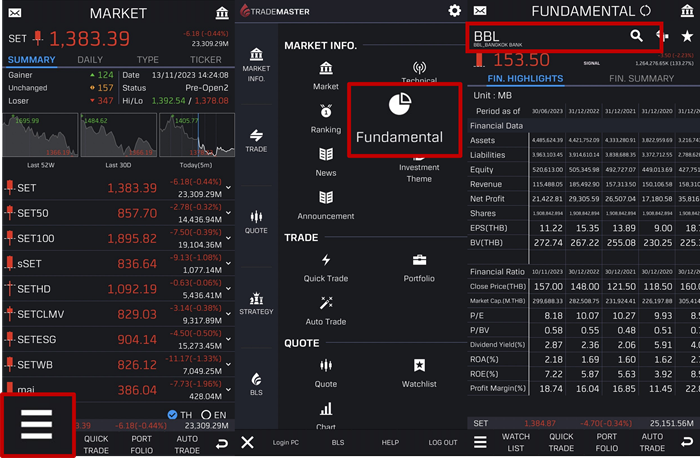Viewport: 700px width, 458px height.
Task: Open Watchlist bookmark item
Action: (x=419, y=373)
